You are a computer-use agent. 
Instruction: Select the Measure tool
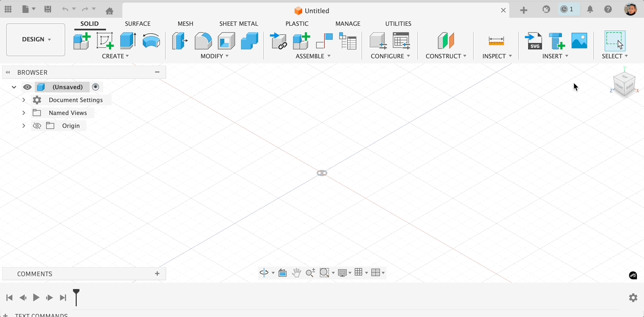pyautogui.click(x=496, y=41)
